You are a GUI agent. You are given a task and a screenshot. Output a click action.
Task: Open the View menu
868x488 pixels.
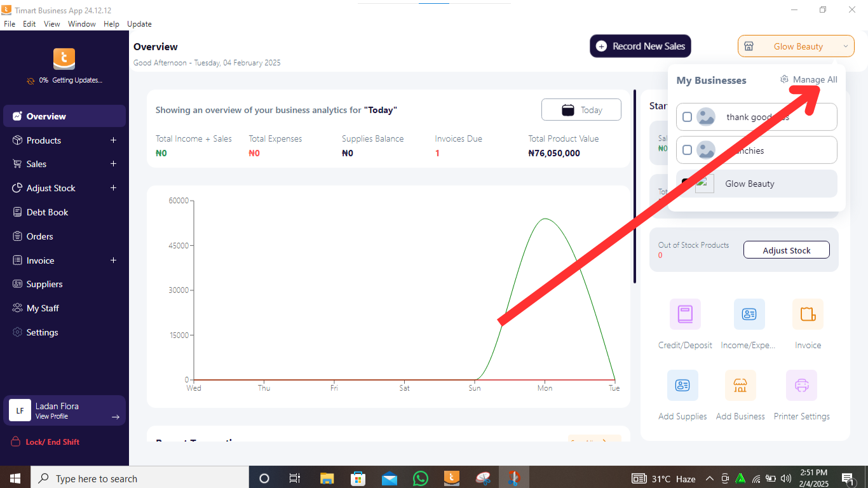click(52, 24)
